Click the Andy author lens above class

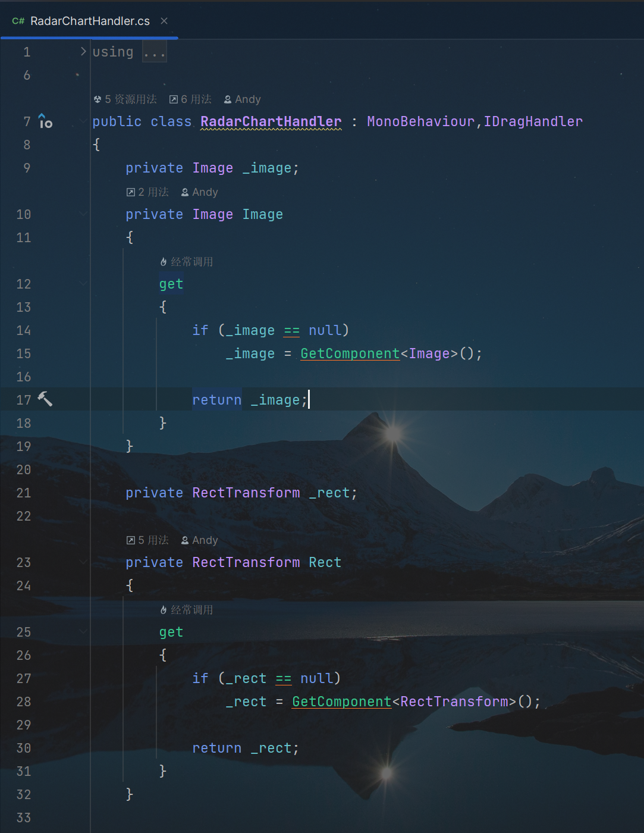(248, 99)
